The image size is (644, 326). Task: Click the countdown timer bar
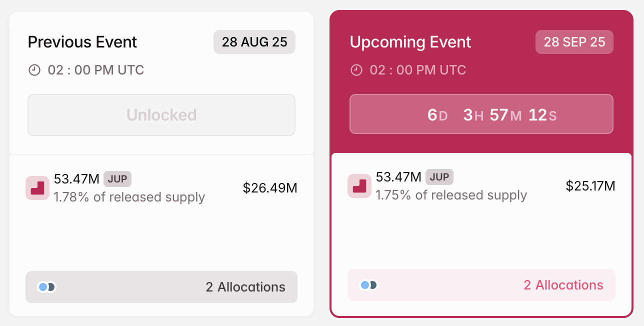coord(481,114)
